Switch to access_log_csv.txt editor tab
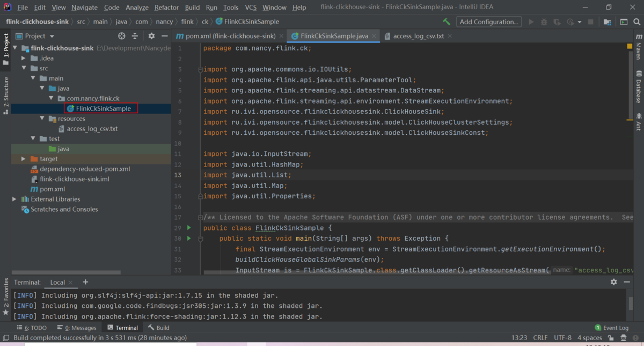The image size is (644, 346). click(x=418, y=36)
